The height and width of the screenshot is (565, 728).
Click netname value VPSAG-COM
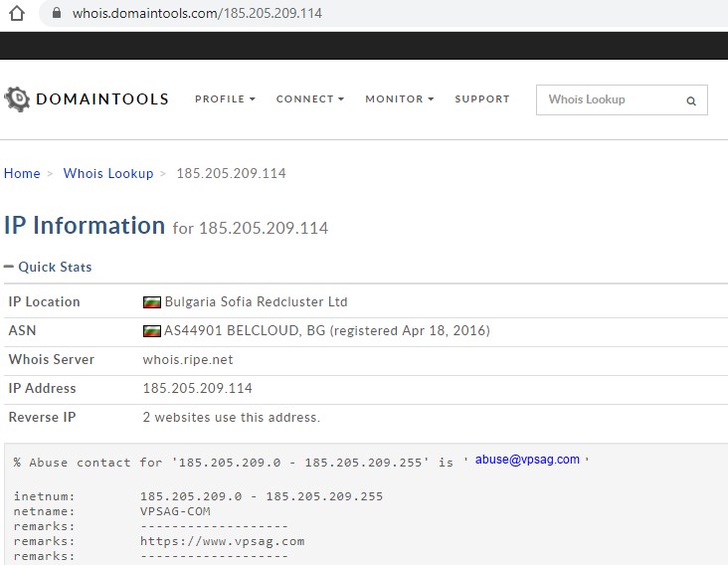[175, 511]
